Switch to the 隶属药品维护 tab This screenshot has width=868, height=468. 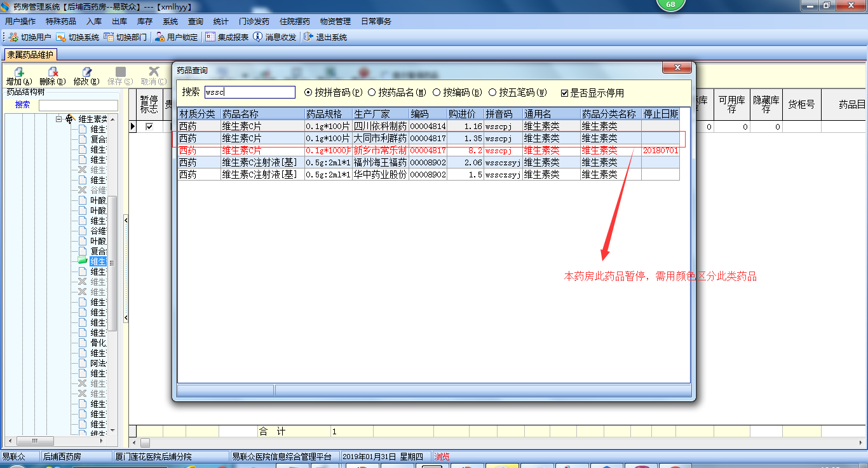[x=31, y=55]
